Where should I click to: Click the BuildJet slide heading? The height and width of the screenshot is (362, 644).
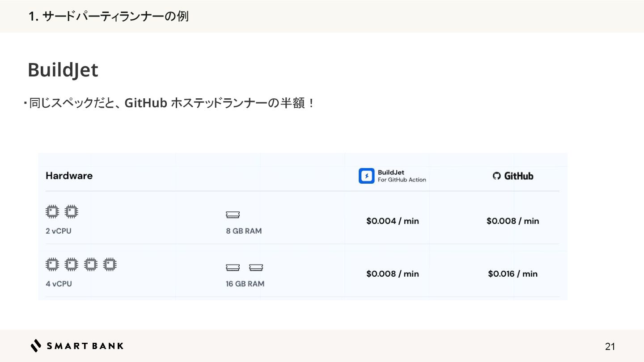[63, 70]
